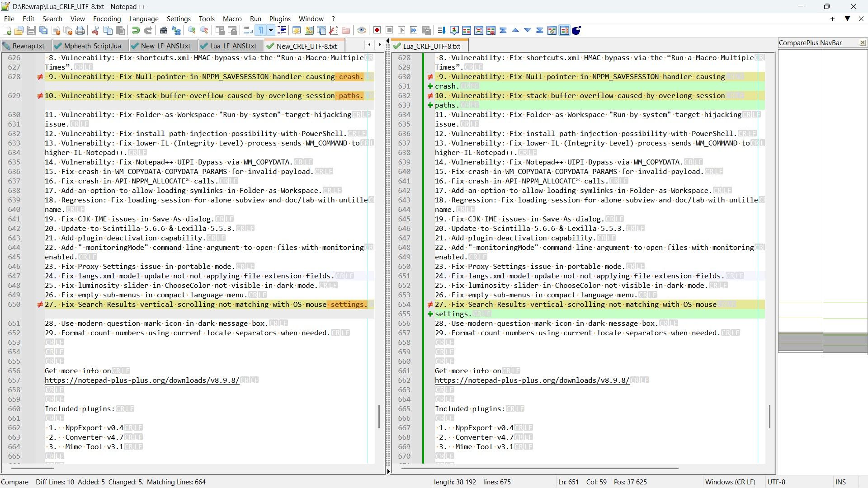Open the Encoding menu

(x=107, y=19)
